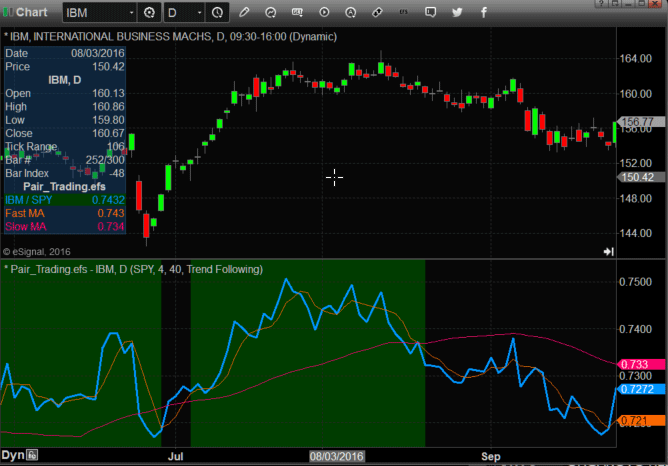
Task: Click the Date 08/03/2016 row in data window
Action: (65, 53)
